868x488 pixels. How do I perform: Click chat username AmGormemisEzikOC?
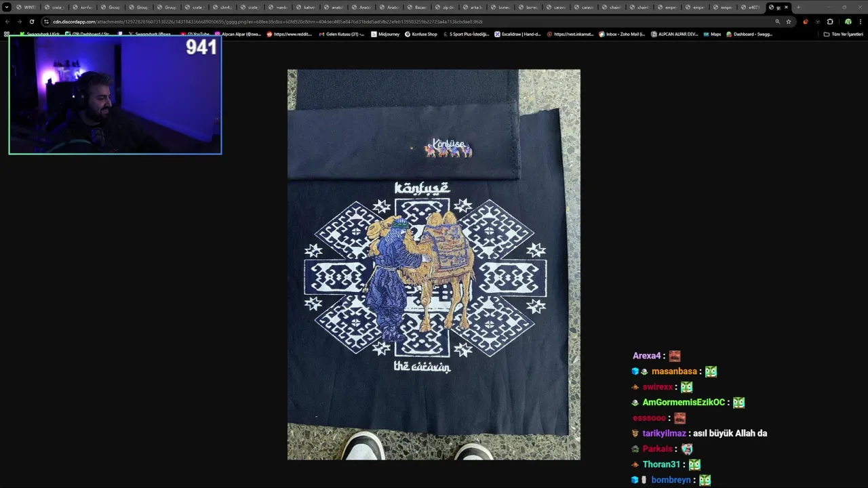click(684, 403)
